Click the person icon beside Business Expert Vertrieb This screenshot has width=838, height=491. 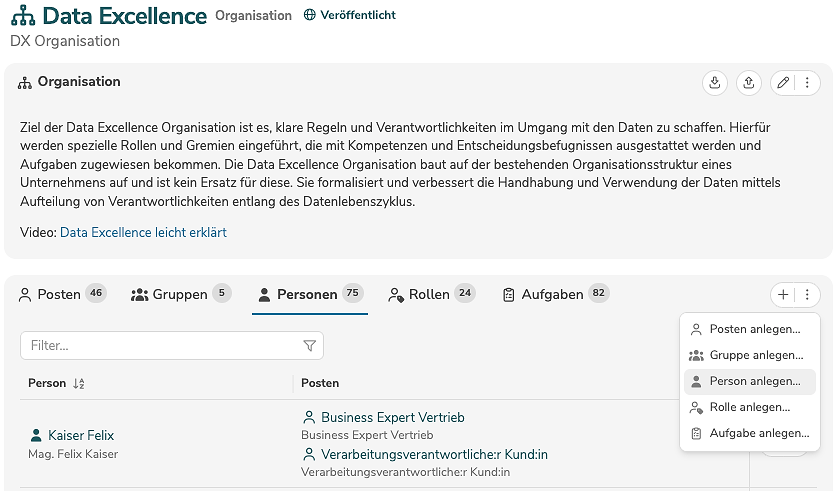click(x=309, y=417)
